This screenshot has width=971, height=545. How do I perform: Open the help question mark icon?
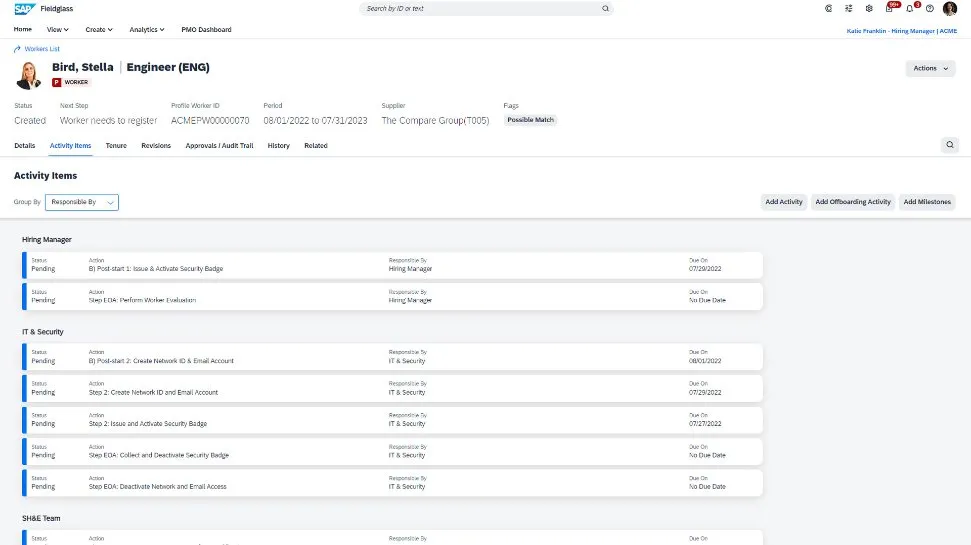tap(930, 8)
